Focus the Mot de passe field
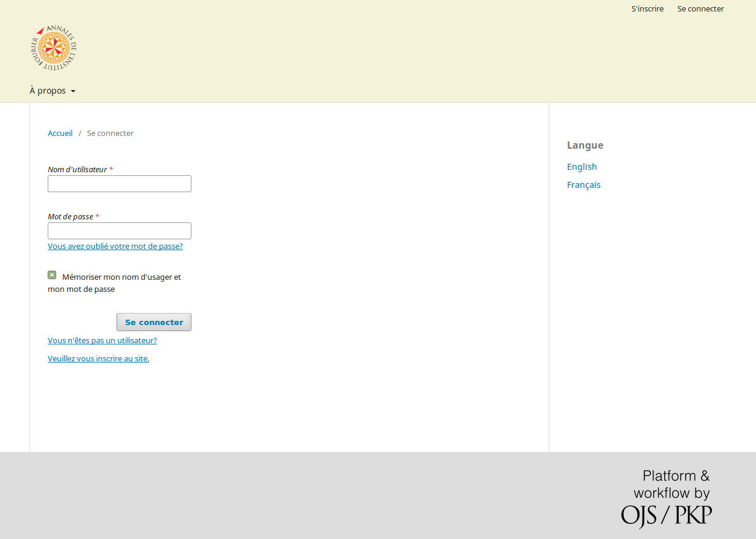 pos(120,231)
